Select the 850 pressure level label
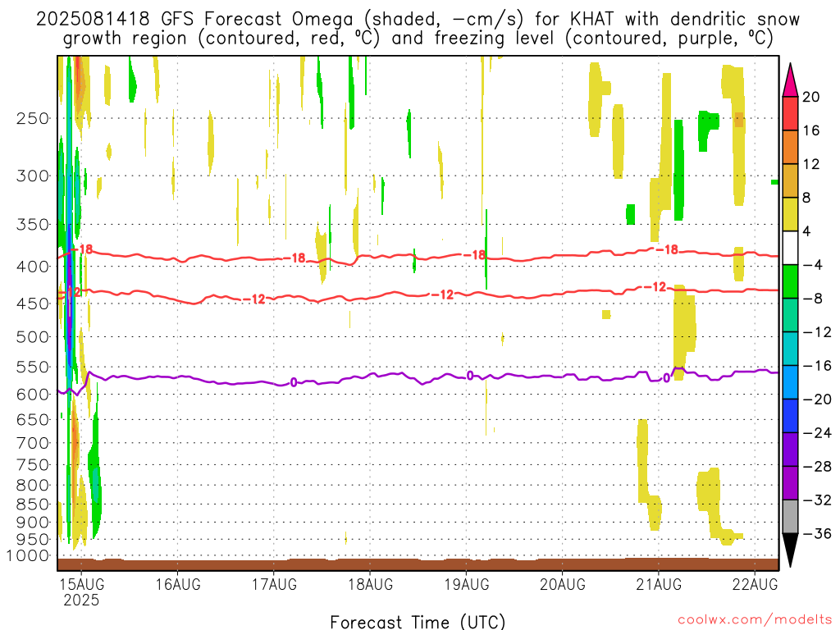This screenshot has height=630, width=840. click(33, 504)
